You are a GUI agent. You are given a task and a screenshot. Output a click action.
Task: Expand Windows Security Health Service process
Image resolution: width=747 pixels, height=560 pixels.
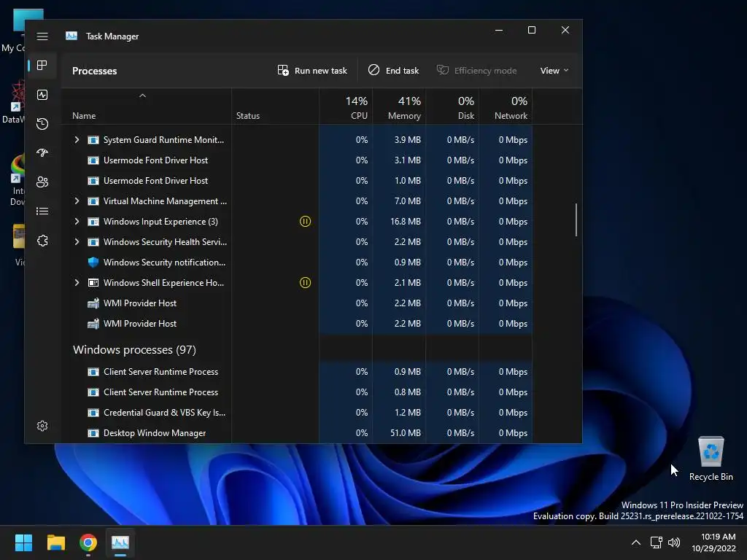pos(77,242)
